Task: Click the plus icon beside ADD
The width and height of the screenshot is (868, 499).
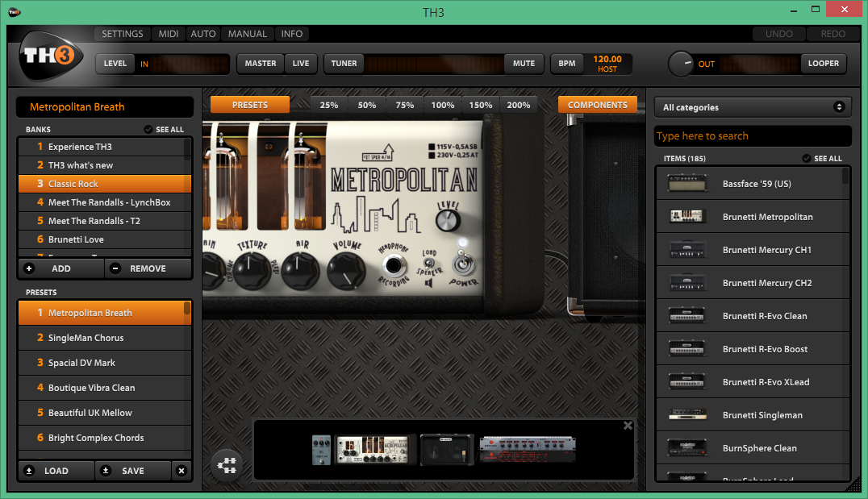Action: pyautogui.click(x=29, y=268)
